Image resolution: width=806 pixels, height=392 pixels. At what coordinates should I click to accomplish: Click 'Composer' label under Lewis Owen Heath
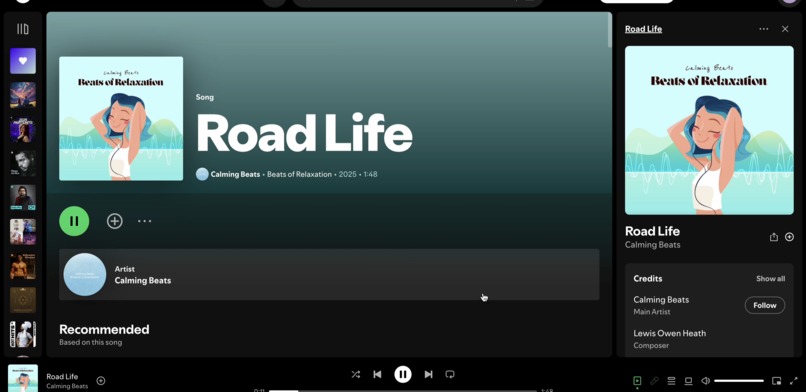pos(651,345)
